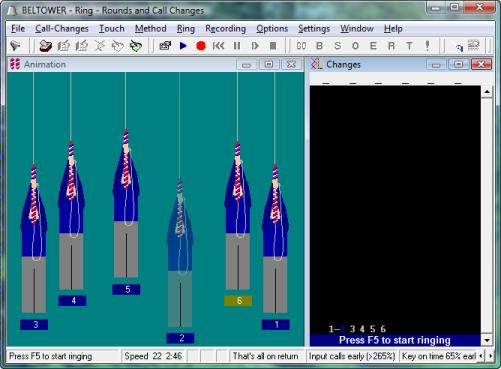Click "That's all on return" status text

(265, 356)
